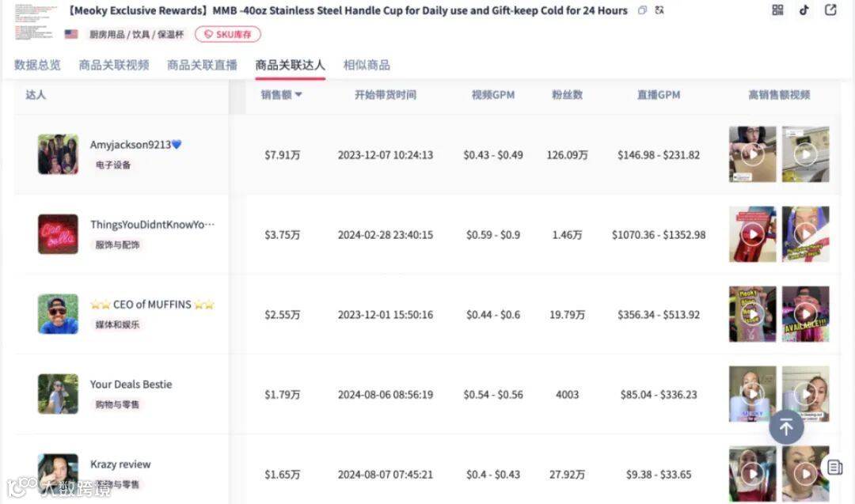
Task: Click the $1070.36 - $1352.98 live GPM
Action: 659,235
